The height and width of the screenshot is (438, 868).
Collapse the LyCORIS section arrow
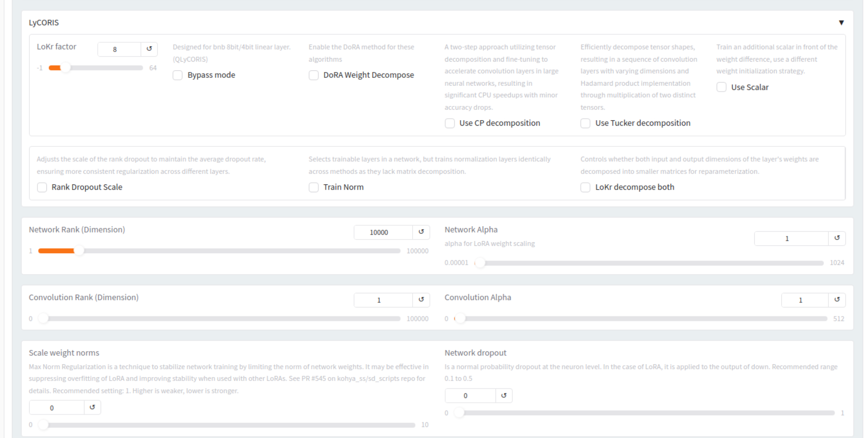click(x=841, y=23)
